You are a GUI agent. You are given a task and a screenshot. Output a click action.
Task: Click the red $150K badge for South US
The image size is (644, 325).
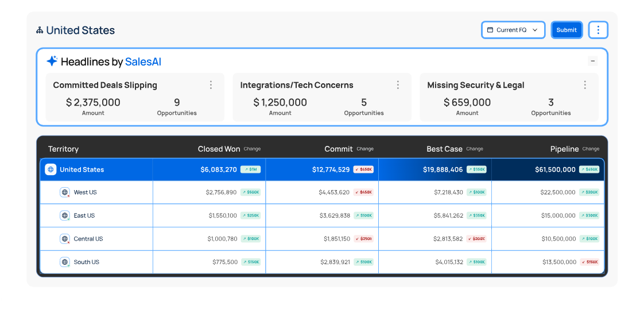click(590, 262)
